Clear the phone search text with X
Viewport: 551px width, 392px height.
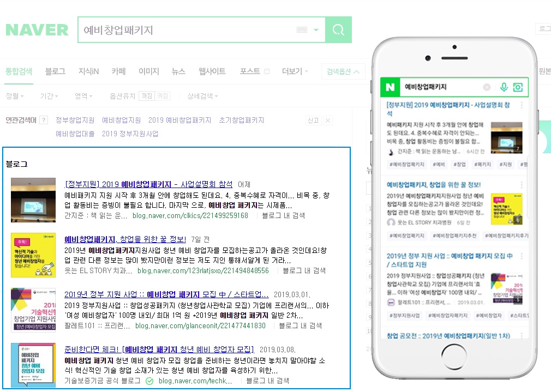click(487, 87)
